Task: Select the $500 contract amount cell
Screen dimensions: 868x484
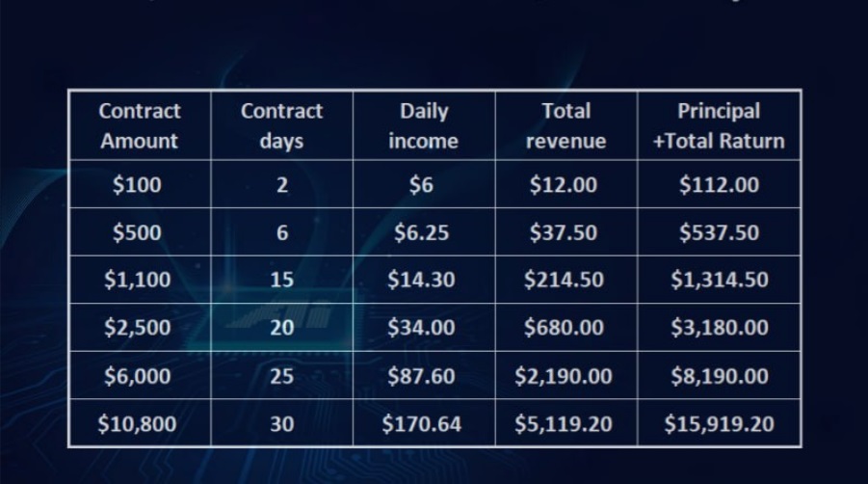Action: click(x=137, y=232)
